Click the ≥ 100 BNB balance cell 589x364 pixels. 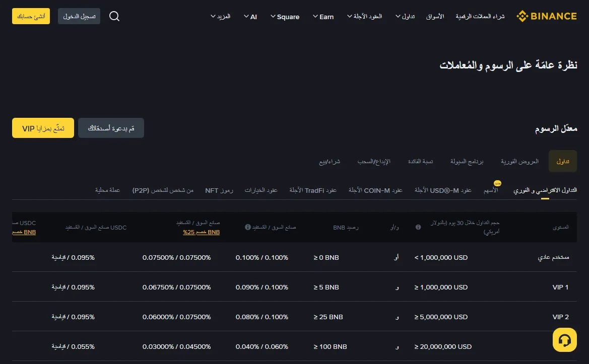(330, 346)
